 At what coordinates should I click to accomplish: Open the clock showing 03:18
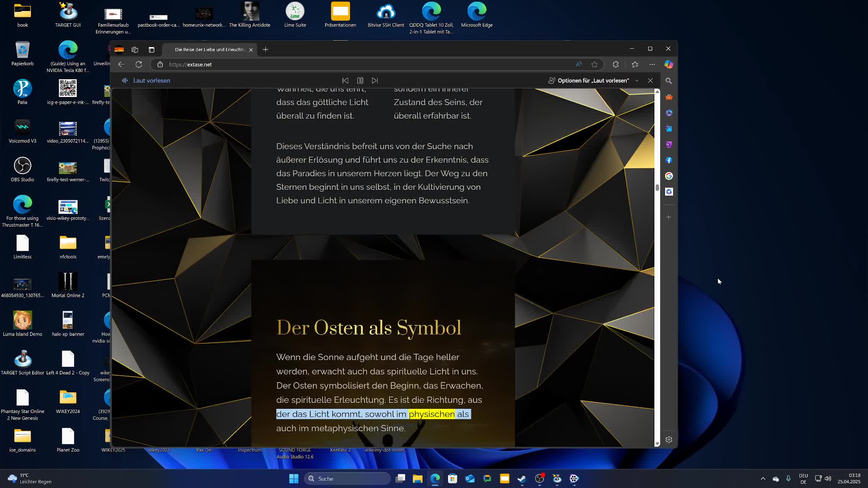coord(849,479)
